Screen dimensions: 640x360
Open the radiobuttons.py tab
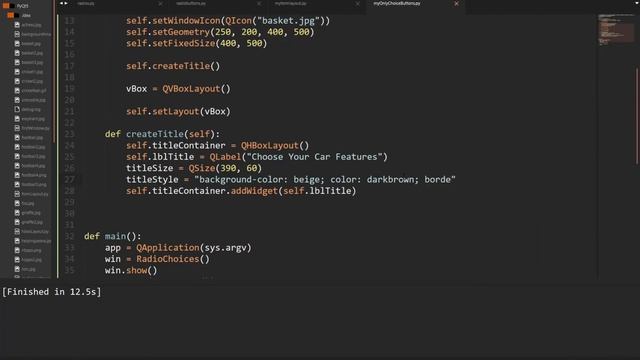191,4
